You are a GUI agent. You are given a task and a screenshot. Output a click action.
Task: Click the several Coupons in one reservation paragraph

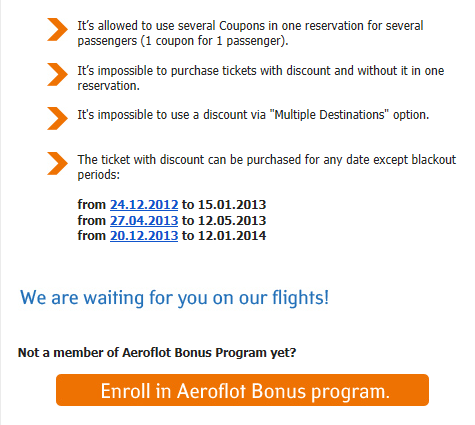250,33
